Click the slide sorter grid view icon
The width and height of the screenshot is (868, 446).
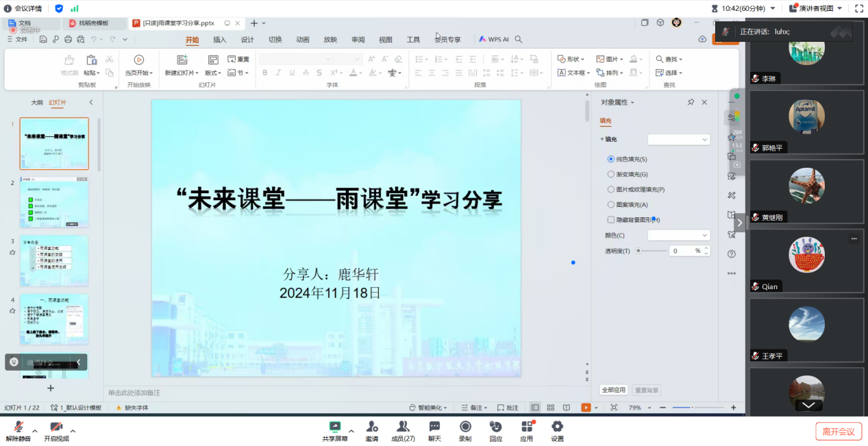549,408
